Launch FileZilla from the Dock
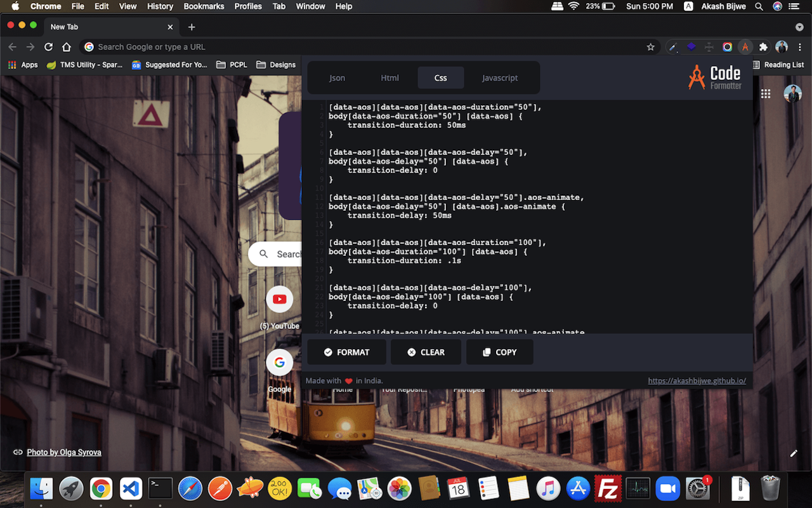The image size is (812, 508). (x=608, y=488)
